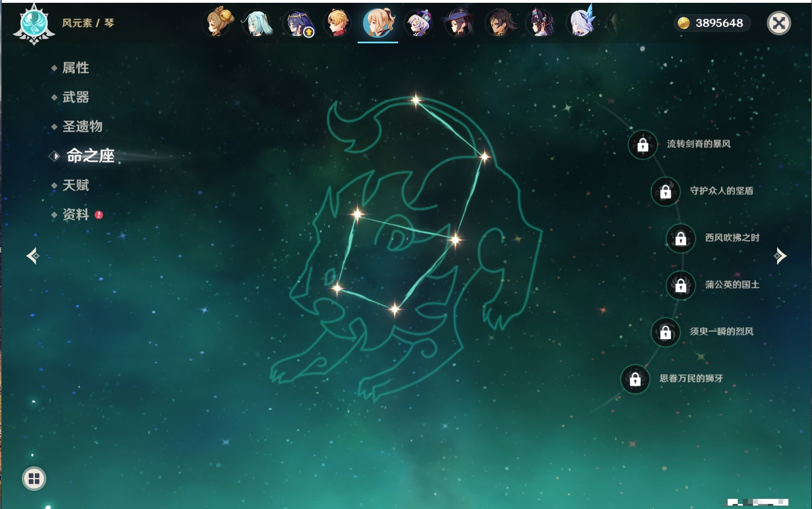Screen dimensions: 812x509
Task: Select Yun Jin's avatar with the opera headdress
Action: (540, 24)
